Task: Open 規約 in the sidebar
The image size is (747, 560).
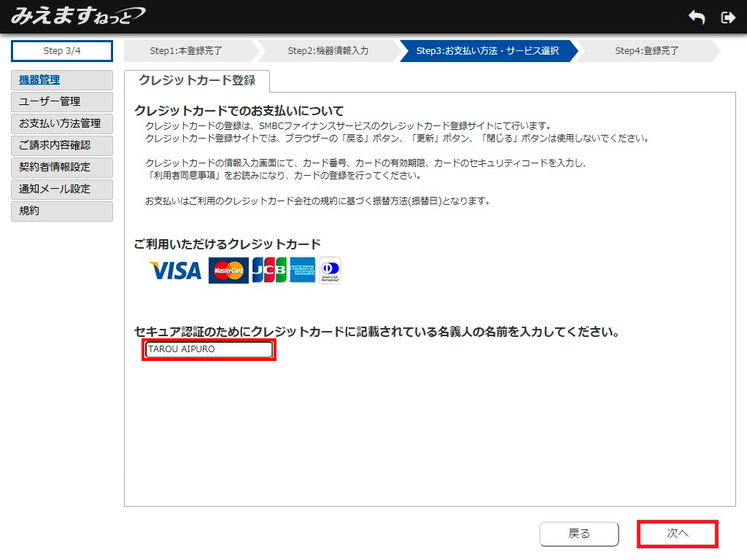Action: [x=62, y=211]
